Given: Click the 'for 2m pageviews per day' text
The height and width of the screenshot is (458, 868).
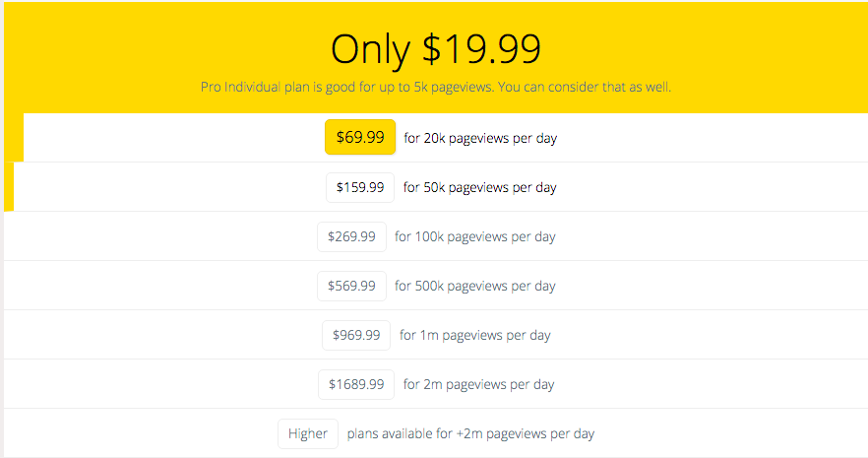Looking at the screenshot, I should [478, 384].
